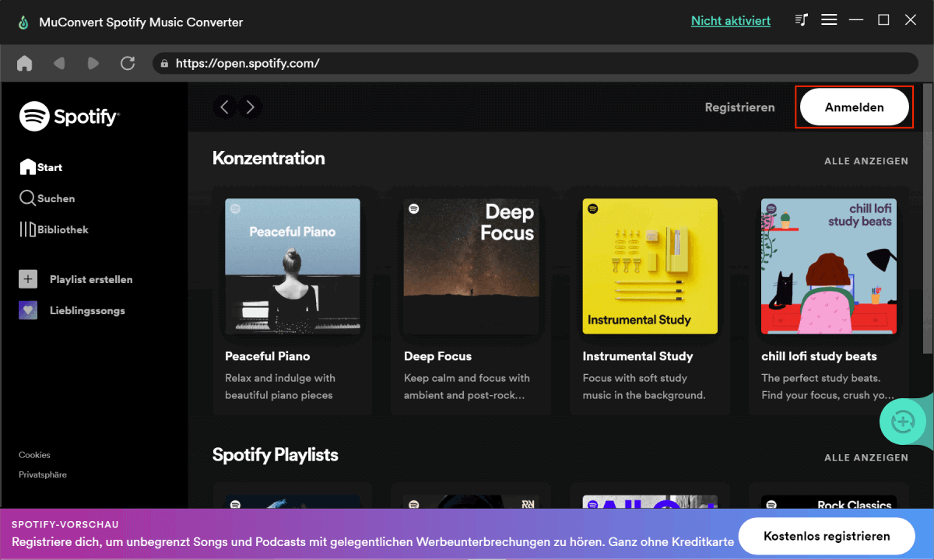This screenshot has height=560, width=934.
Task: Open Instrumental Study playlist cover
Action: coord(650,266)
